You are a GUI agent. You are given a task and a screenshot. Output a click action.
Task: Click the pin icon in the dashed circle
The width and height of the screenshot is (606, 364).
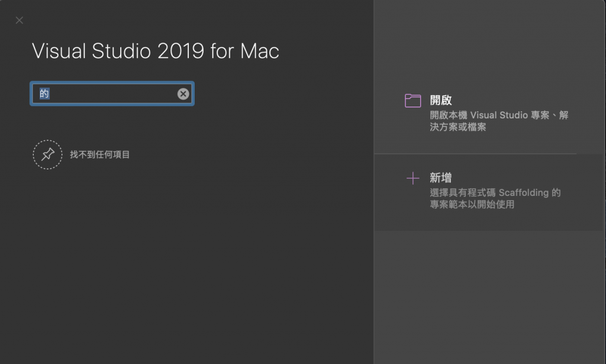[47, 154]
